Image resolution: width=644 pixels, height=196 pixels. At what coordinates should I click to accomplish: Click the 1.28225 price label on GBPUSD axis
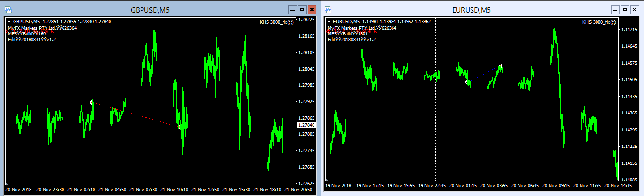click(307, 20)
